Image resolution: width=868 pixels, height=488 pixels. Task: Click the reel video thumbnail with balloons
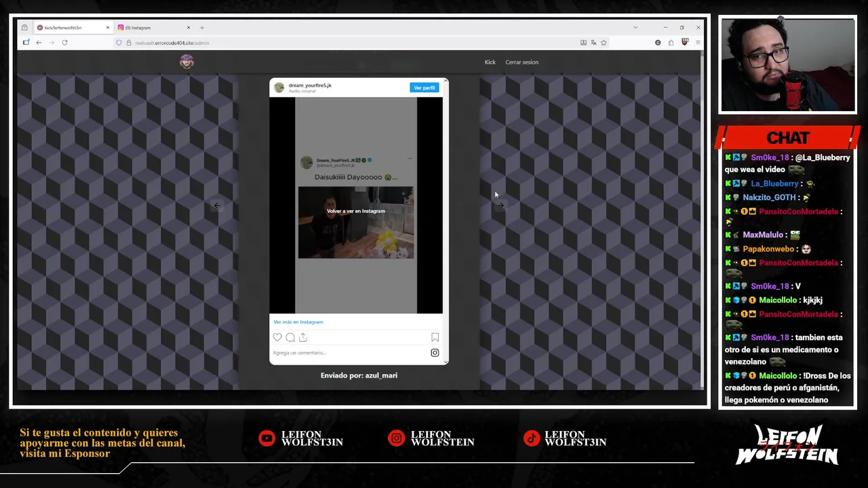pos(356,222)
